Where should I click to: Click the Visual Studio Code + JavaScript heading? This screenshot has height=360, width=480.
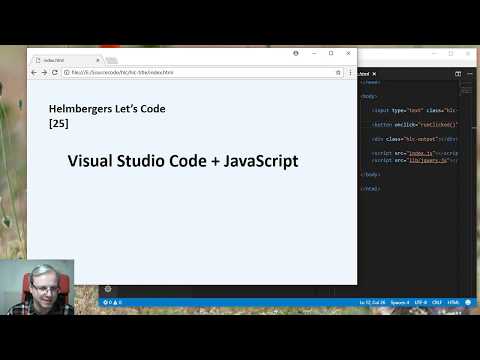pyautogui.click(x=183, y=161)
